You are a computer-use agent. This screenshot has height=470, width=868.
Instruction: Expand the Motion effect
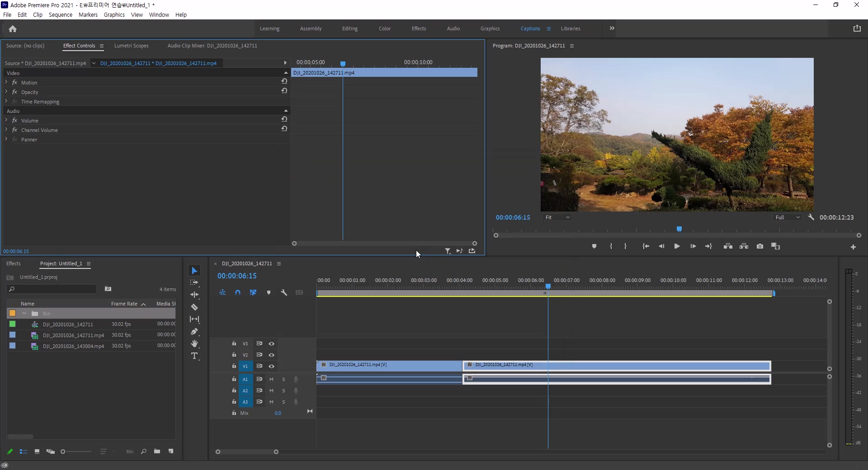(x=6, y=82)
